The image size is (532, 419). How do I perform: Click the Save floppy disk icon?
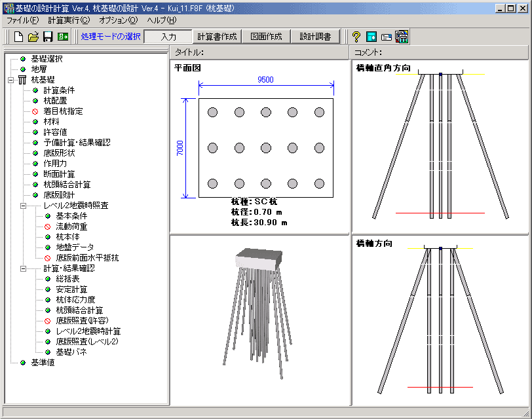48,37
